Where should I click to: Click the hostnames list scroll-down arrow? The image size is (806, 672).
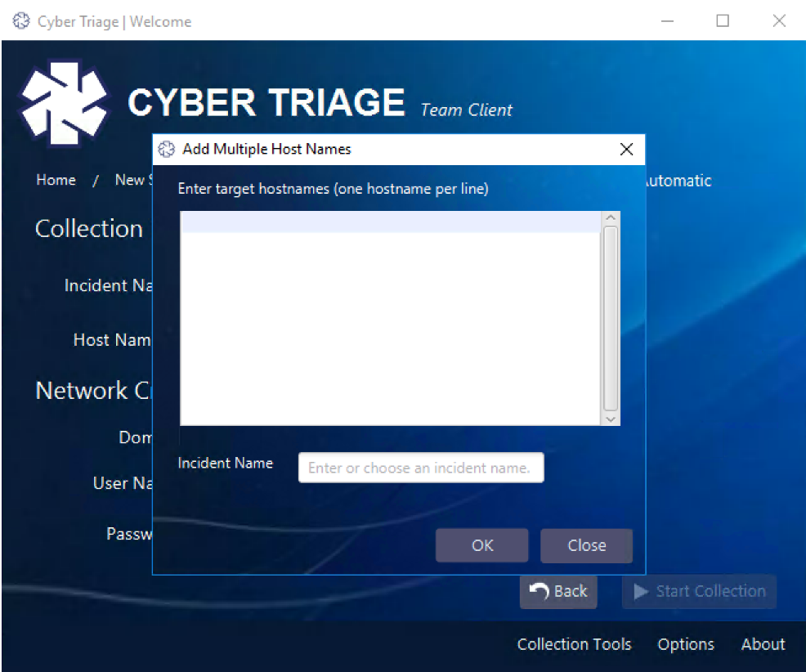coord(610,418)
